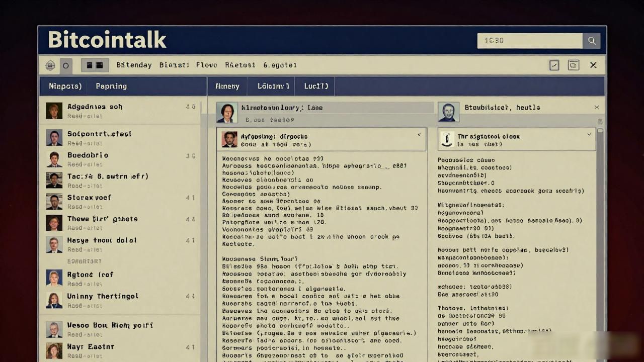The image size is (644, 362).
Task: Expand the "Thr sigibtcol clock" dropdown arrow
Action: (x=590, y=135)
